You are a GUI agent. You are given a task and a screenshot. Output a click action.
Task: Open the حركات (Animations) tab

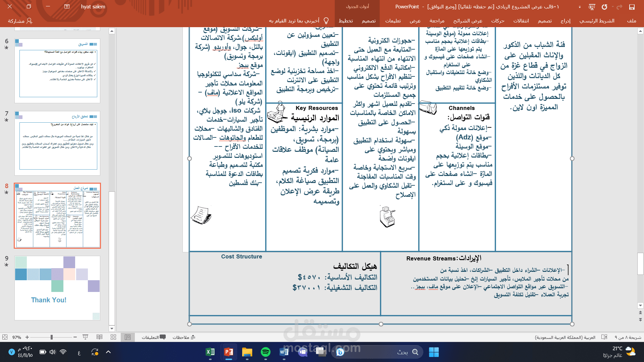pos(498,21)
